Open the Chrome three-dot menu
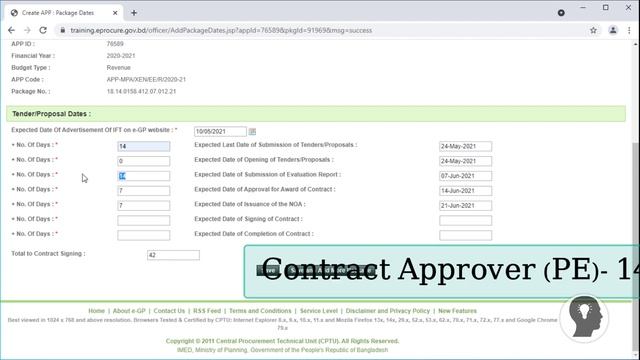 pyautogui.click(x=629, y=30)
